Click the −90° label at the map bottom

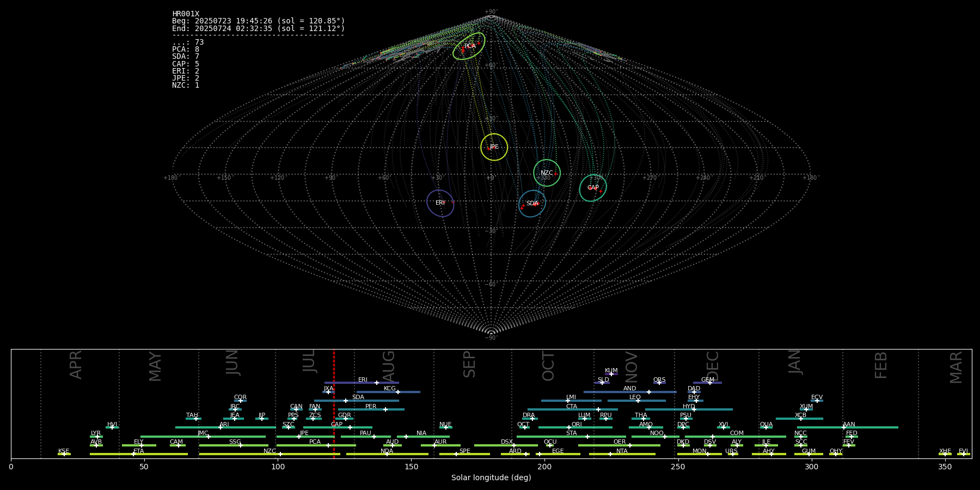pyautogui.click(x=491, y=338)
